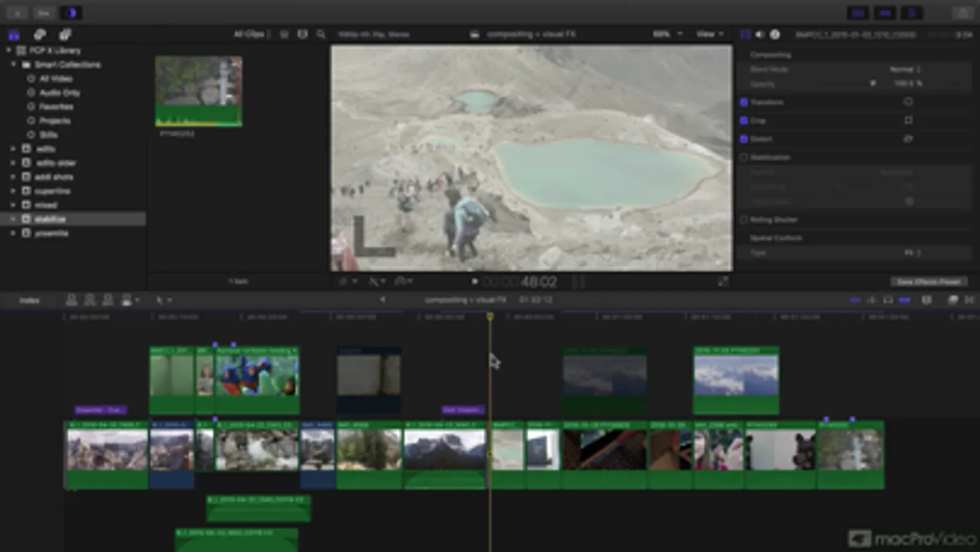Enable the Rolling Shutter checkbox
The image size is (980, 552).
pos(744,220)
